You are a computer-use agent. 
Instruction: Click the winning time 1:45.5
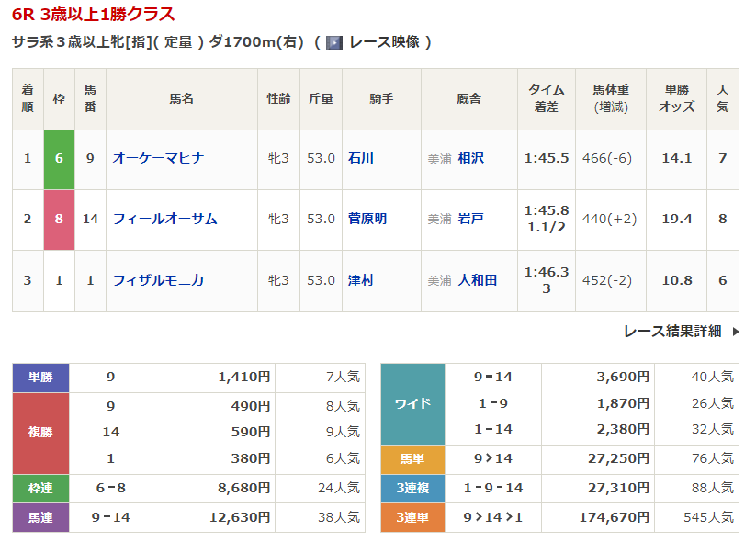(x=547, y=158)
